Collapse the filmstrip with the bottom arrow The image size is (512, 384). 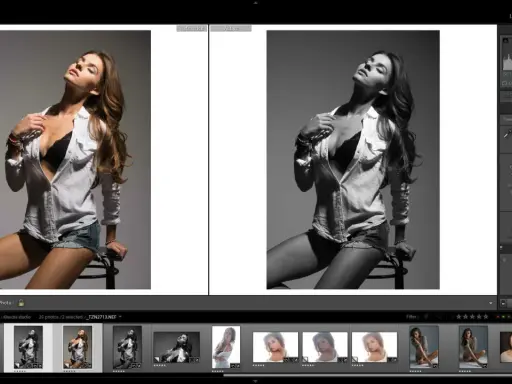(256, 381)
